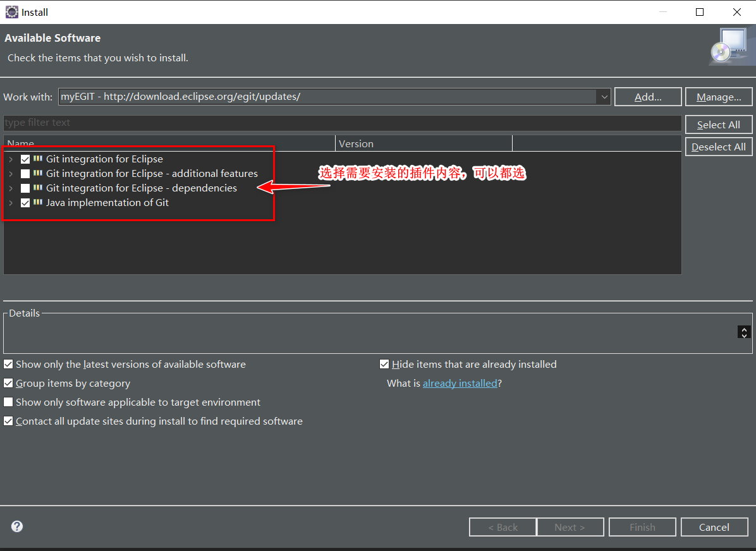The height and width of the screenshot is (551, 756).
Task: Expand Git integration for Eclipse tree node
Action: coord(11,159)
